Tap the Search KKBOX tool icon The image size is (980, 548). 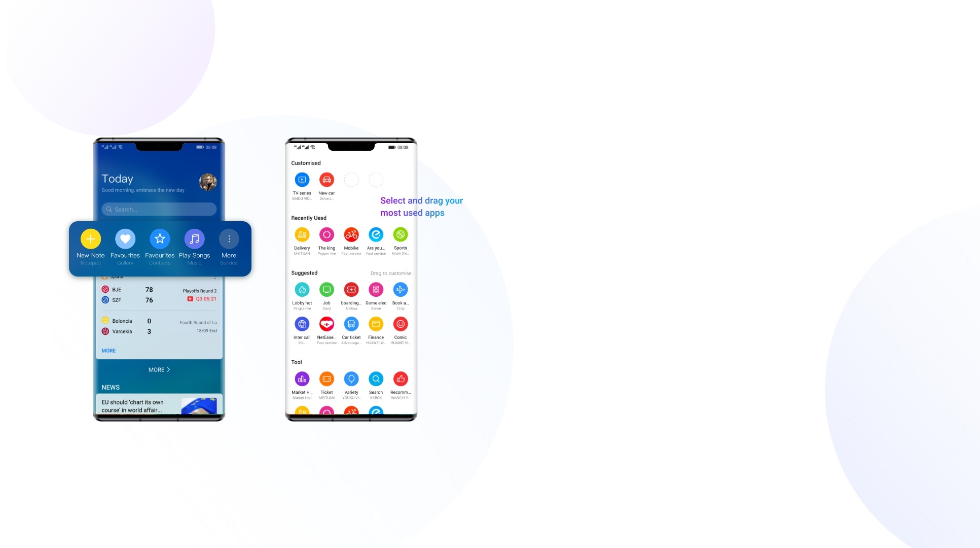coord(376,378)
